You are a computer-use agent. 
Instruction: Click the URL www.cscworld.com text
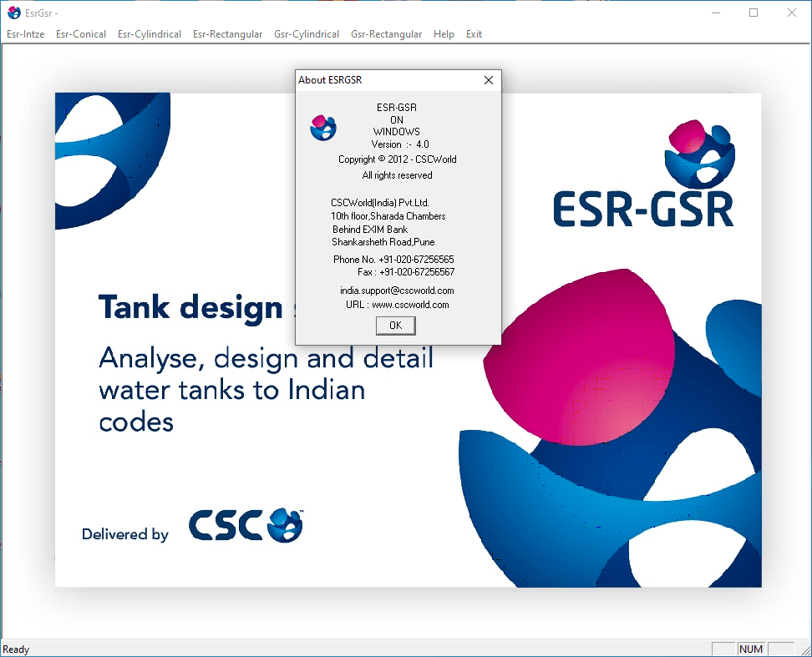point(397,305)
